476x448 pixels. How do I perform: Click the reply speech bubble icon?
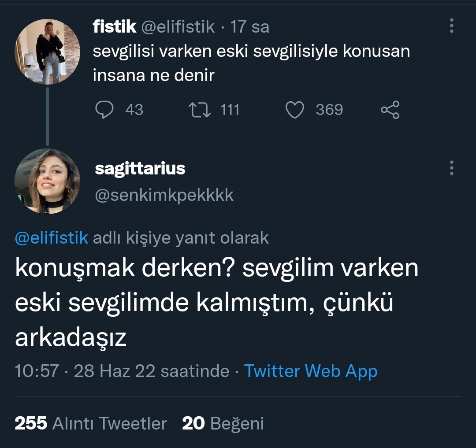[104, 110]
